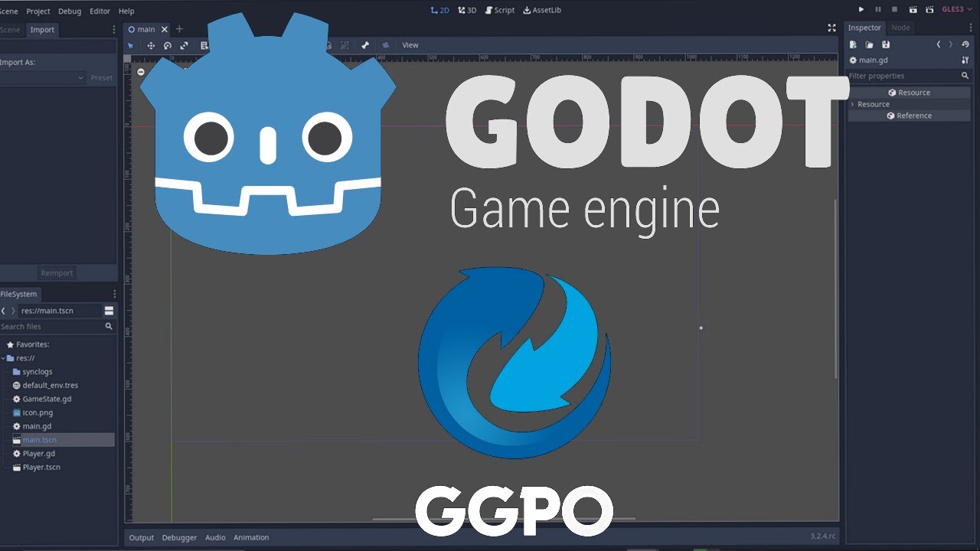Choose the Rotate Mode tool
The width and height of the screenshot is (980, 551).
coord(168,45)
